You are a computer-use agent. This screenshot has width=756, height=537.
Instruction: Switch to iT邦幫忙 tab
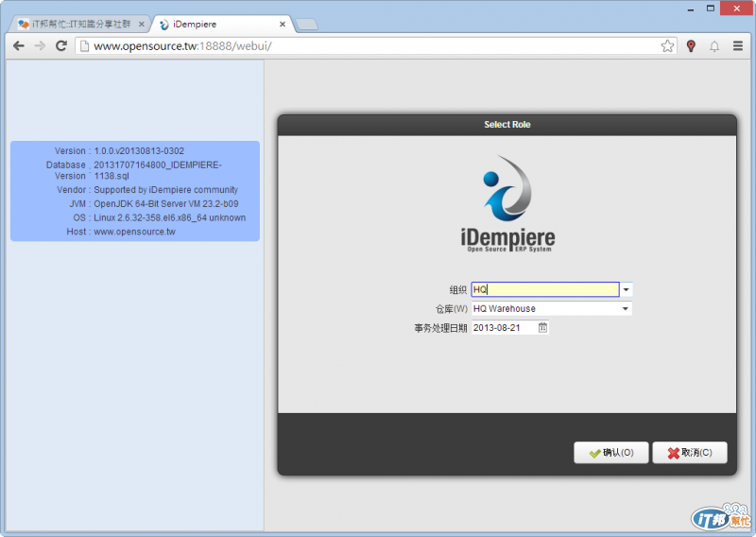click(x=81, y=24)
